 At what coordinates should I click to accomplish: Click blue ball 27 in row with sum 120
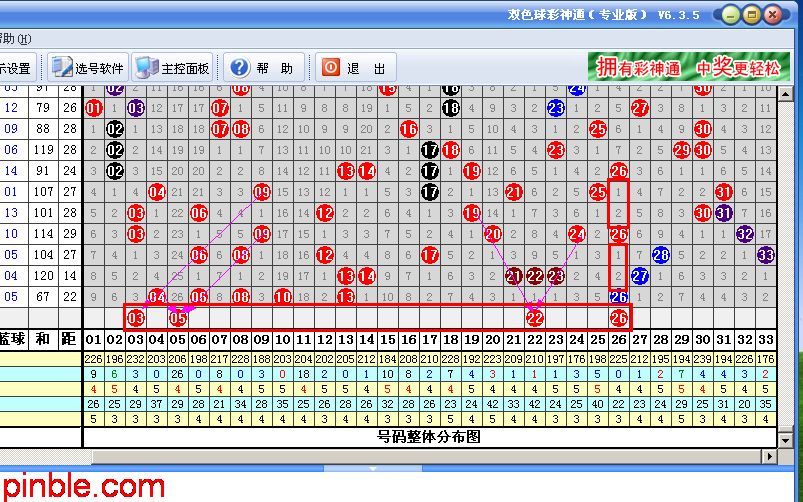[640, 276]
